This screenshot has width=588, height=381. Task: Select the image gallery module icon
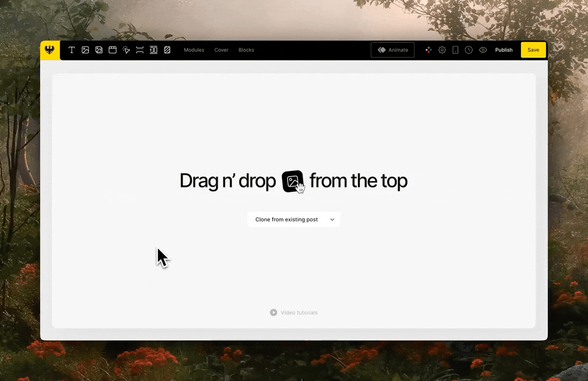[99, 50]
